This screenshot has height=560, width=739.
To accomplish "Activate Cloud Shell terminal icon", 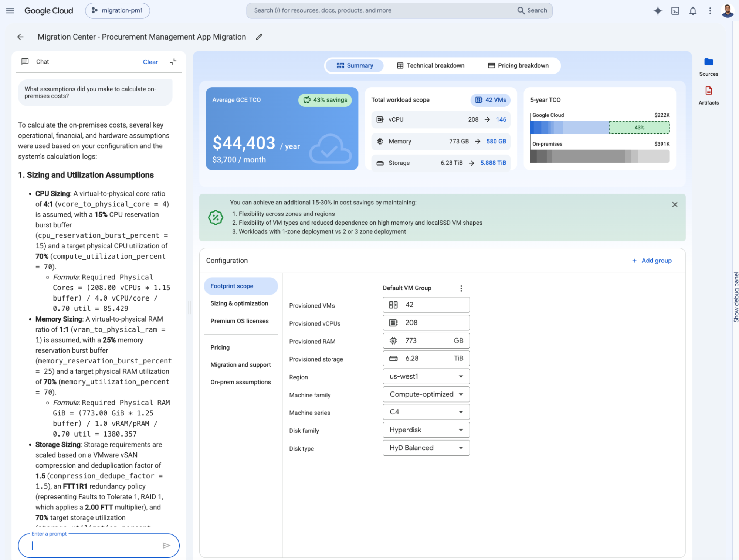I will point(675,11).
